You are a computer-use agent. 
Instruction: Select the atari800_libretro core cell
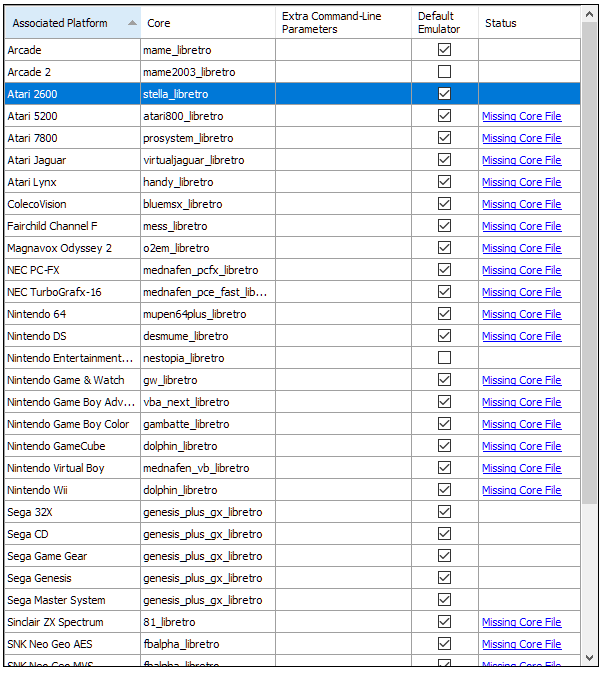point(208,116)
